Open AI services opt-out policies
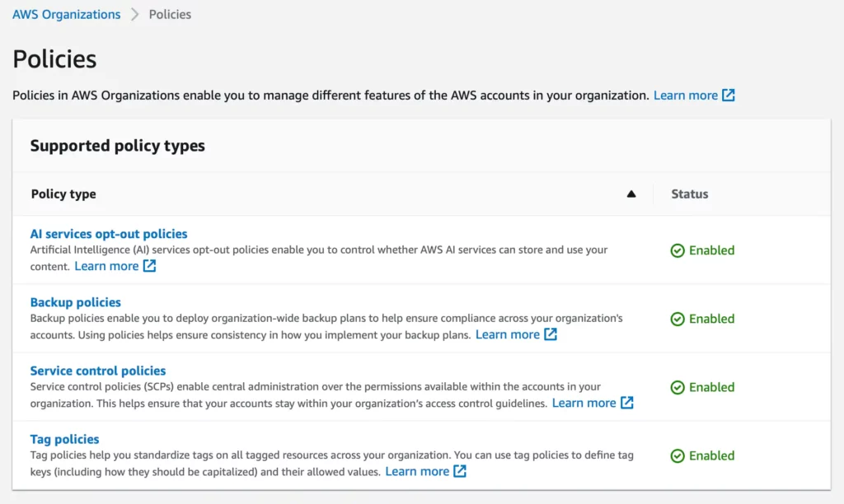Screen dimensions: 844x504 [x=109, y=233]
